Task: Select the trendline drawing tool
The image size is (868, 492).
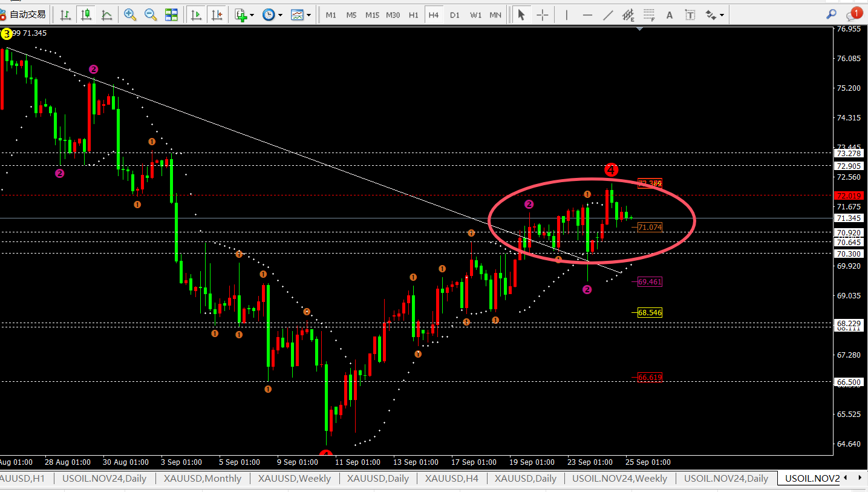Action: [x=608, y=15]
